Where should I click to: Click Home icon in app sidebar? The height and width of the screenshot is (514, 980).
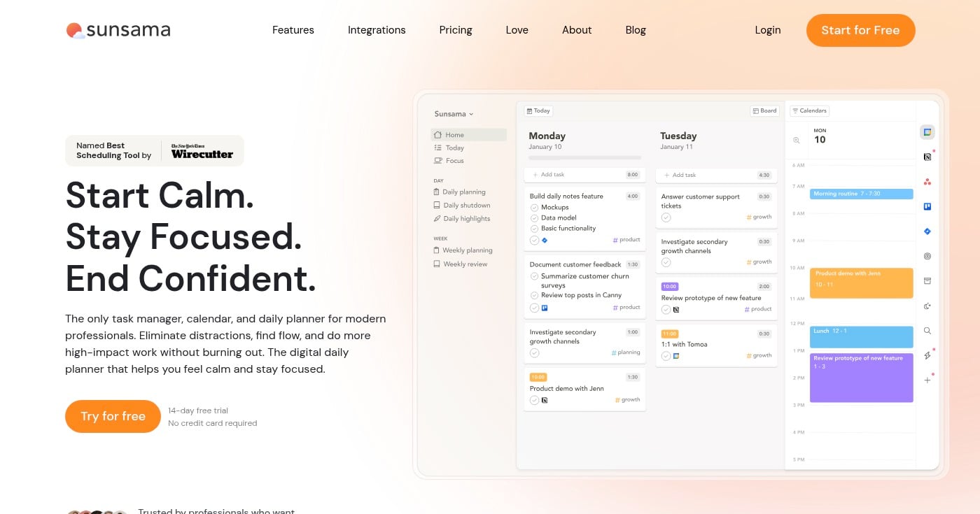[437, 135]
